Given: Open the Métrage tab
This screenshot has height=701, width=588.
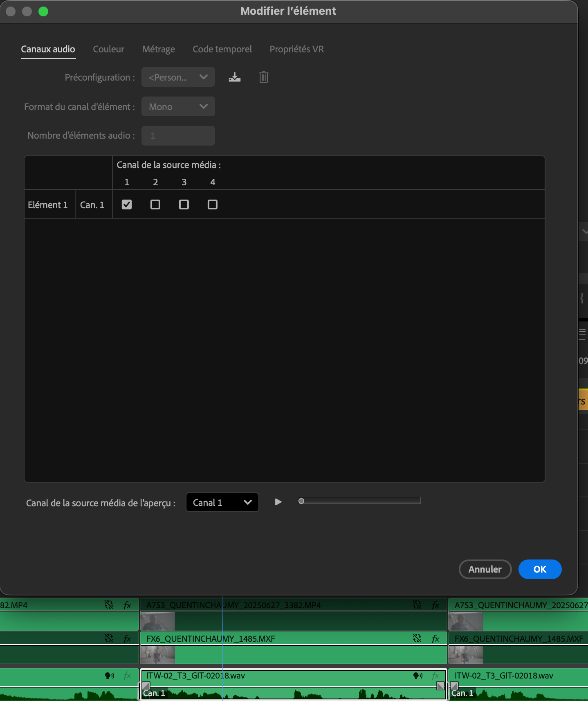Looking at the screenshot, I should (x=159, y=49).
